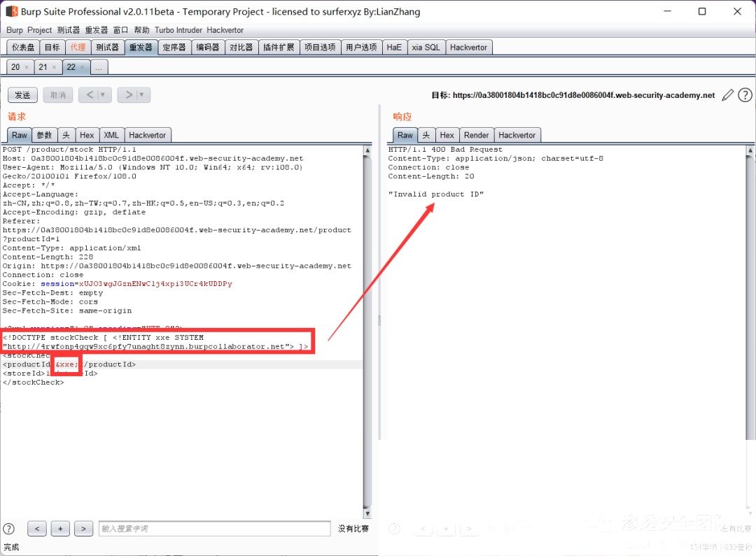Switch to the Hackvertor main tab

pyautogui.click(x=468, y=48)
